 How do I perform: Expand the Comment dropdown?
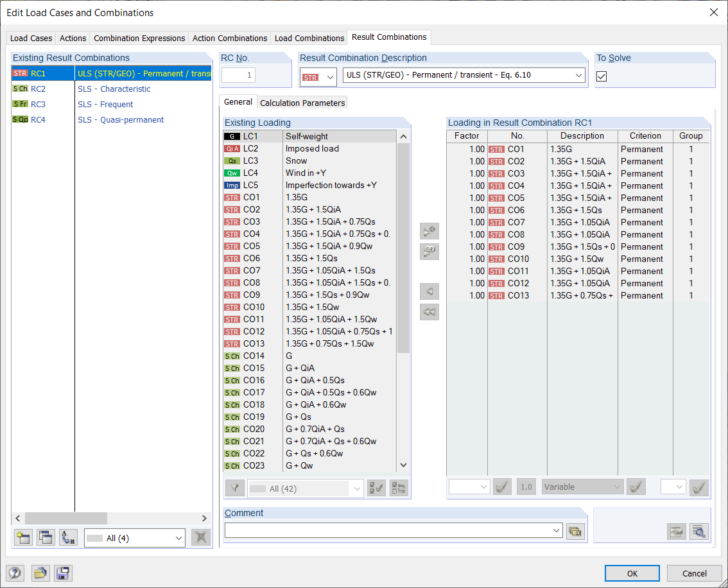(556, 530)
